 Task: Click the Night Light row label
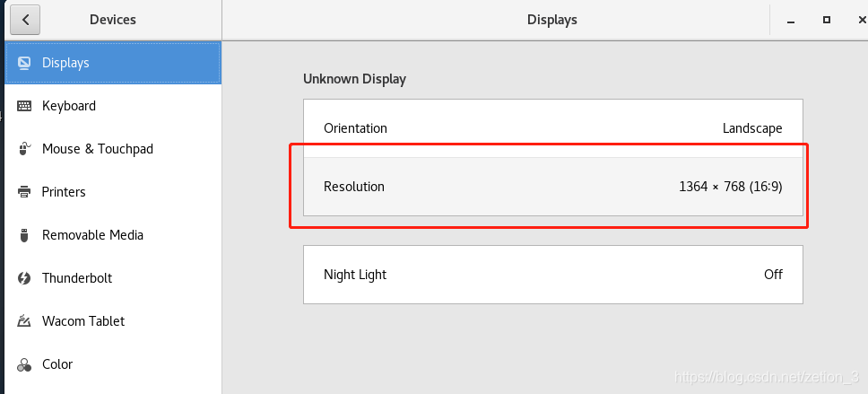point(355,275)
